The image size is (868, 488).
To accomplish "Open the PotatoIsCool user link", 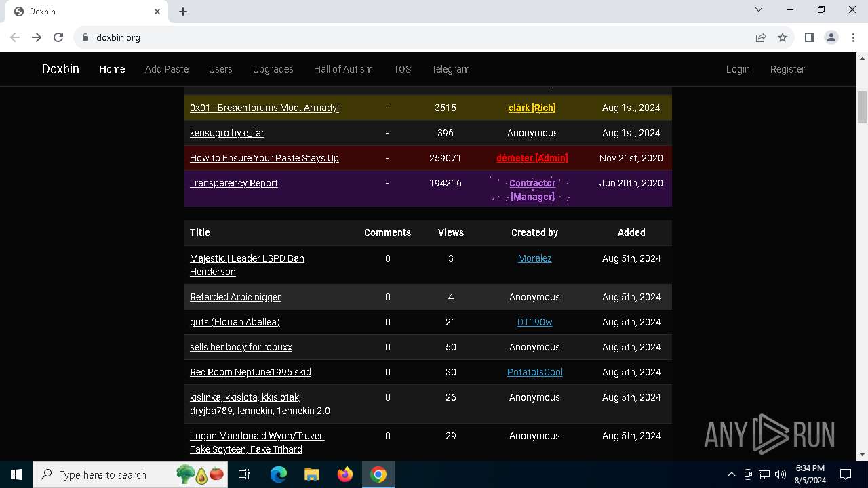I will (x=535, y=372).
